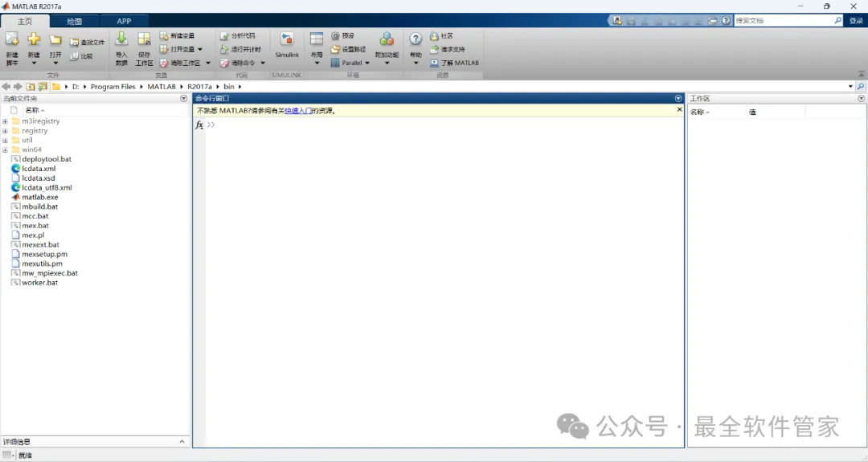Click Import Data (导入数据) icon
868x462 pixels.
[121, 39]
